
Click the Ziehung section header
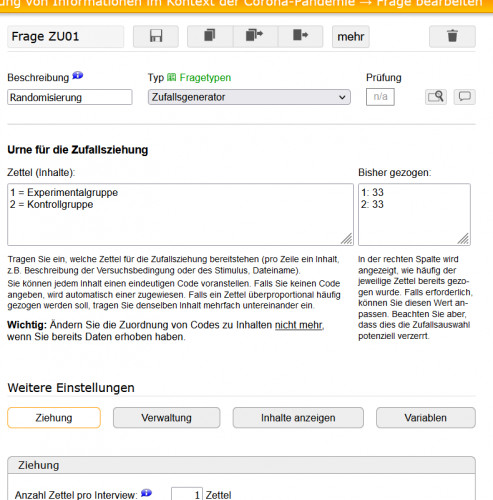[241, 465]
